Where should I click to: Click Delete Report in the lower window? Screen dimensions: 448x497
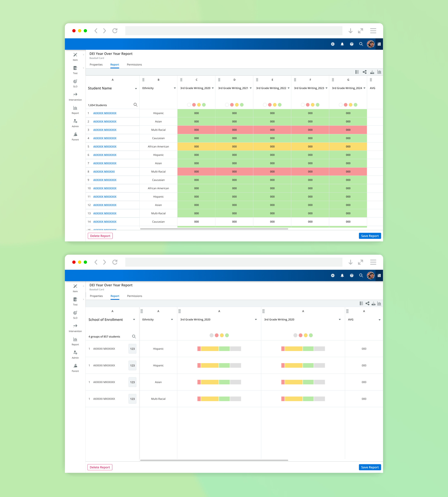pos(100,467)
